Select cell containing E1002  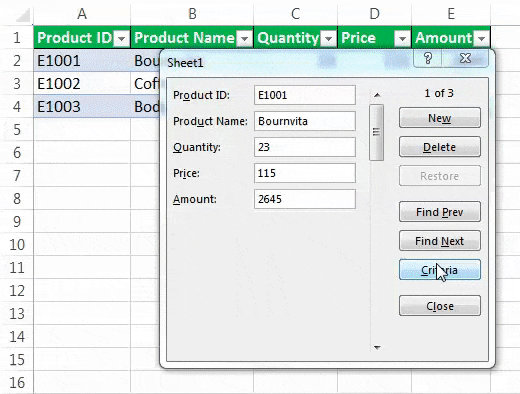pyautogui.click(x=82, y=83)
